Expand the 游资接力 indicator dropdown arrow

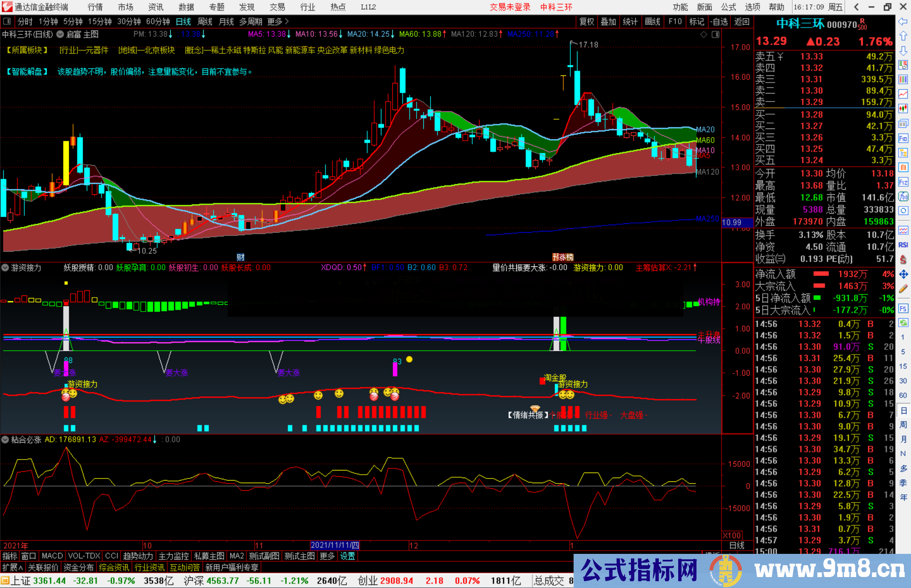[5, 268]
